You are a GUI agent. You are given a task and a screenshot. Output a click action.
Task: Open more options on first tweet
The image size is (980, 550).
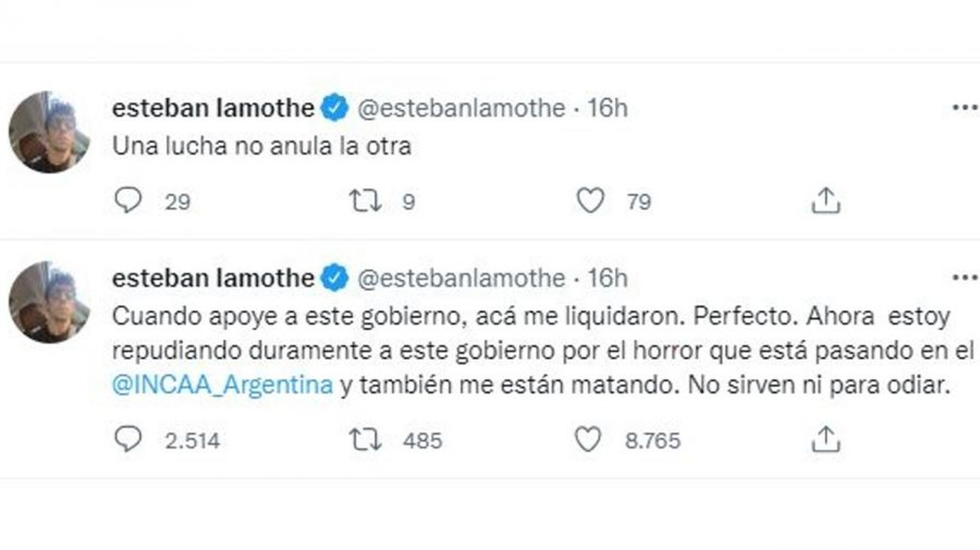[x=964, y=109]
